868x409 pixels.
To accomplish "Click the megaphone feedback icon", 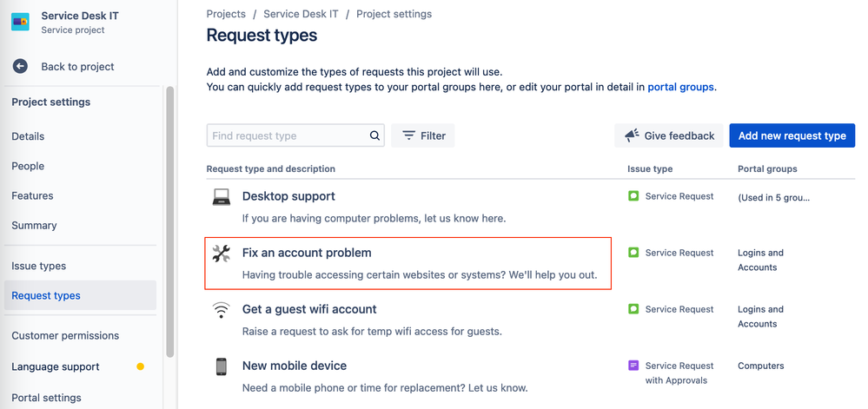I will 632,135.
